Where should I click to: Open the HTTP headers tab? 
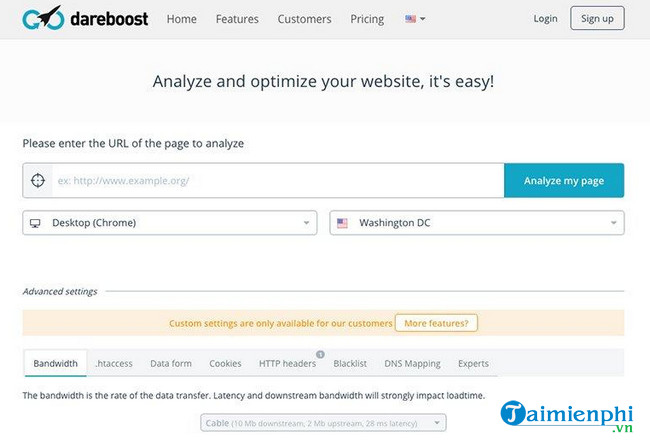pyautogui.click(x=287, y=364)
